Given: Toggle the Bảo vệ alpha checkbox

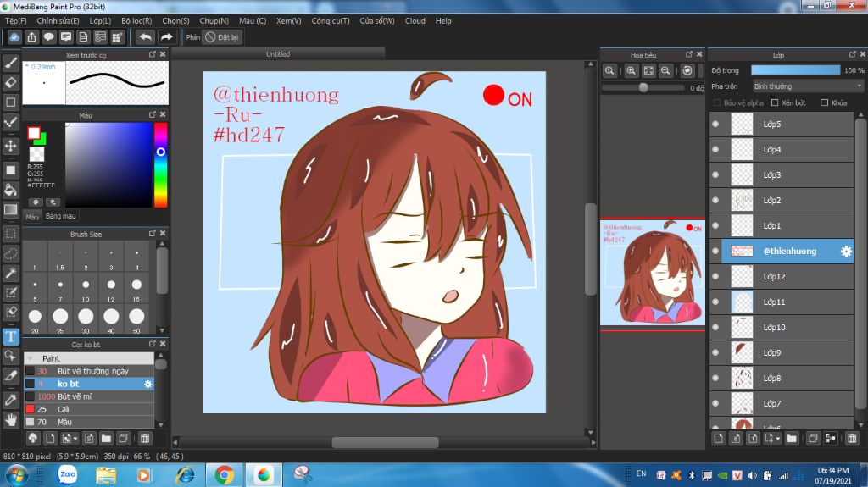Looking at the screenshot, I should (x=717, y=102).
